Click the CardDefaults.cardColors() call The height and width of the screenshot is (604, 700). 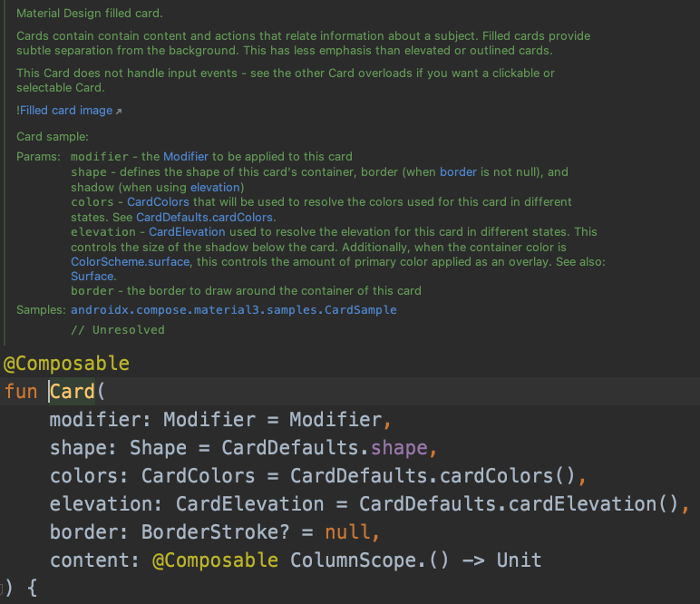(x=433, y=476)
